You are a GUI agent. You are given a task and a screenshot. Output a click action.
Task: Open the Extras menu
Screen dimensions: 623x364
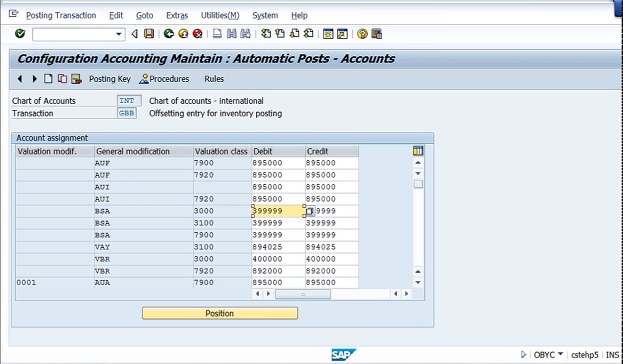coord(177,15)
